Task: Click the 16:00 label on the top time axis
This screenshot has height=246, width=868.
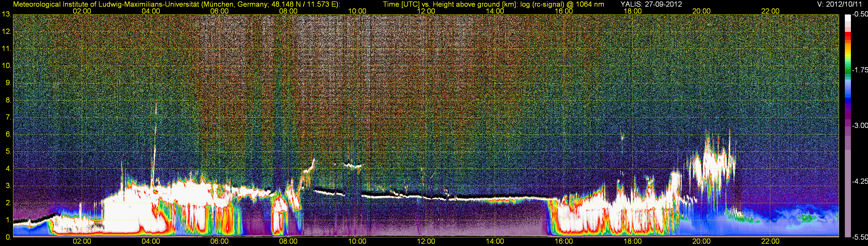Action: coord(564,11)
